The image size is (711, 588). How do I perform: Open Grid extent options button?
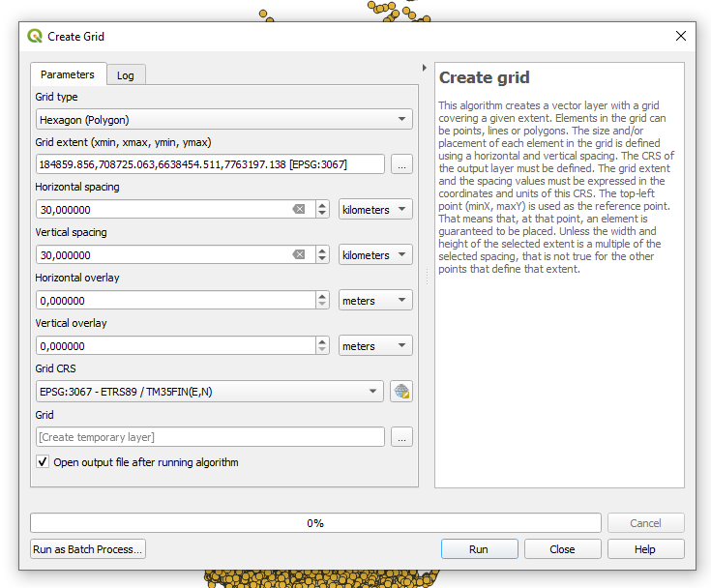(x=401, y=164)
